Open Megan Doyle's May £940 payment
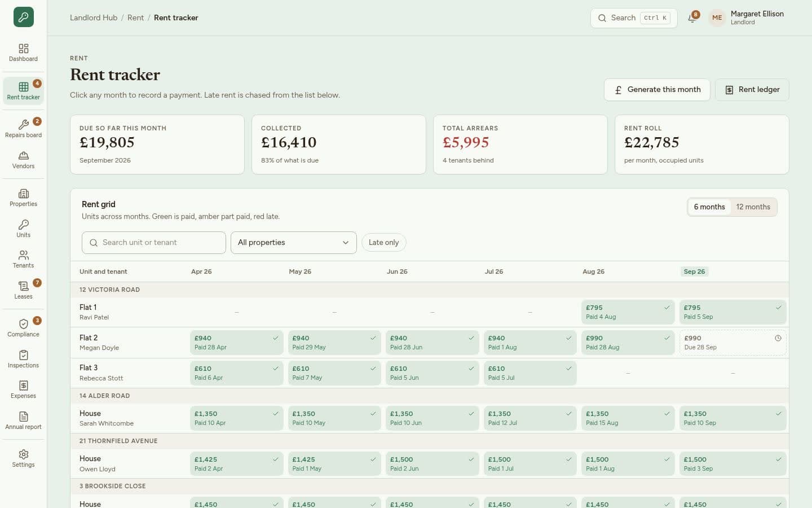Viewport: 812px width, 508px height. (x=334, y=343)
